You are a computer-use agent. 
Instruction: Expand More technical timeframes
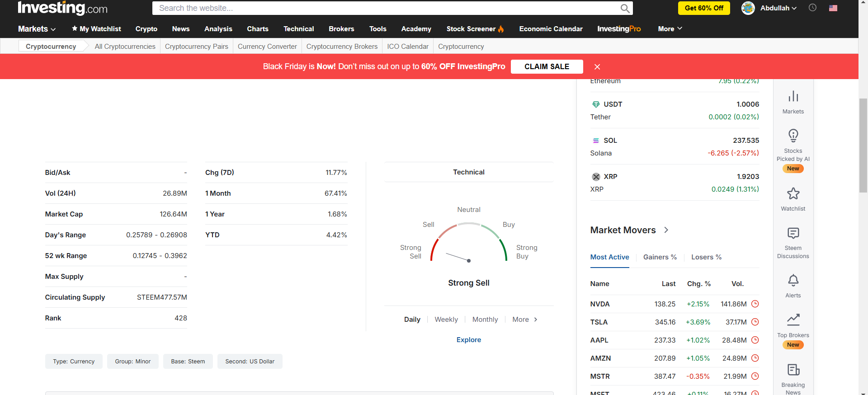(525, 320)
